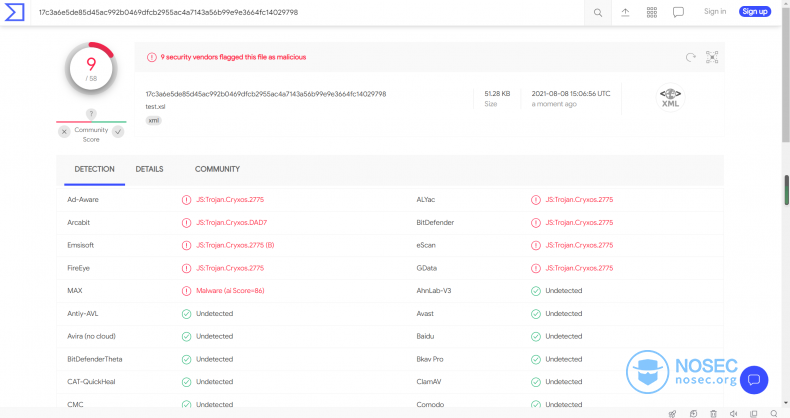Click the Sign up button
Image resolution: width=790 pixels, height=418 pixels.
tap(755, 11)
